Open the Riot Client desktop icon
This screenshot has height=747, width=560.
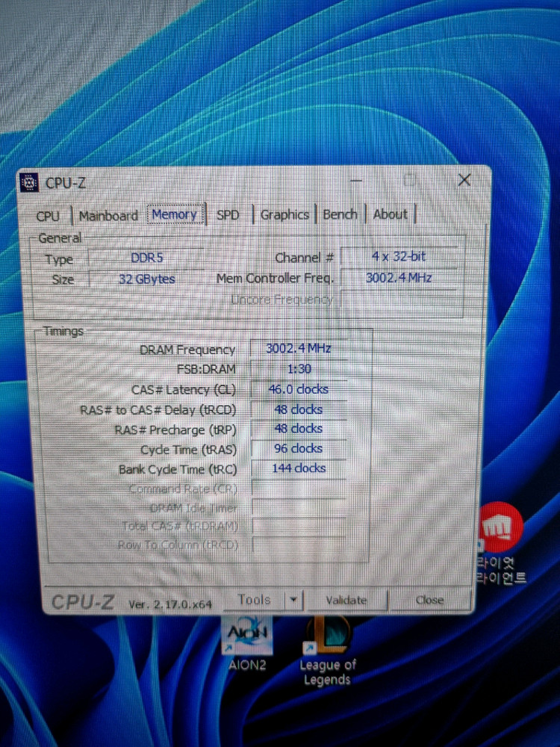[501, 543]
